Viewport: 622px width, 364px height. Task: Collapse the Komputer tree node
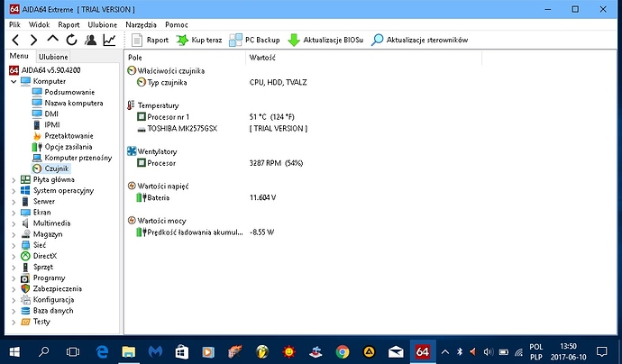pyautogui.click(x=14, y=81)
